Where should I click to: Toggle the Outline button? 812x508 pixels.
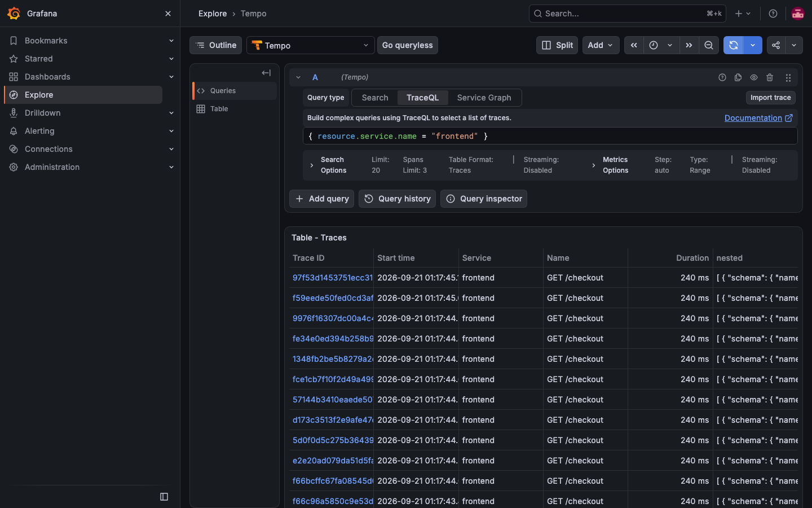pyautogui.click(x=216, y=45)
